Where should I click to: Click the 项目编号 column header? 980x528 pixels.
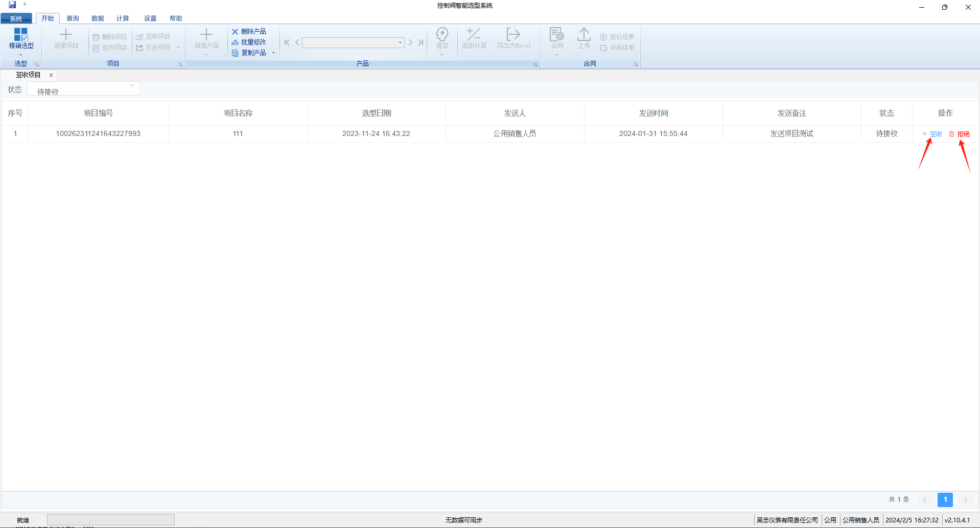(98, 113)
